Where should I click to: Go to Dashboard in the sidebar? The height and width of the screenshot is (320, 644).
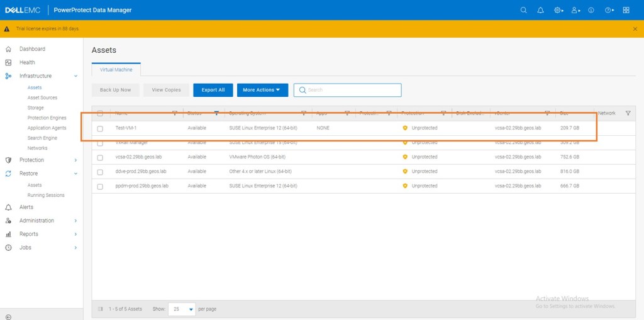coord(32,49)
